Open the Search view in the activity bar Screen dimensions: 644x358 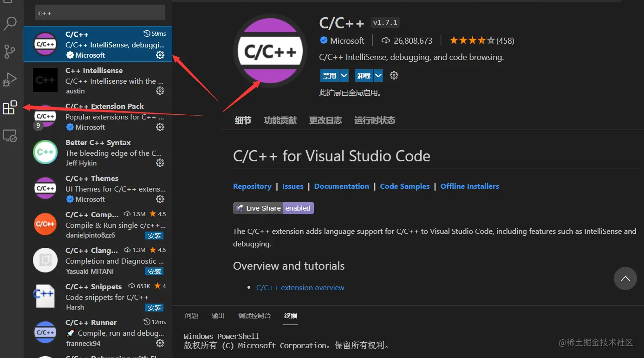coord(10,23)
